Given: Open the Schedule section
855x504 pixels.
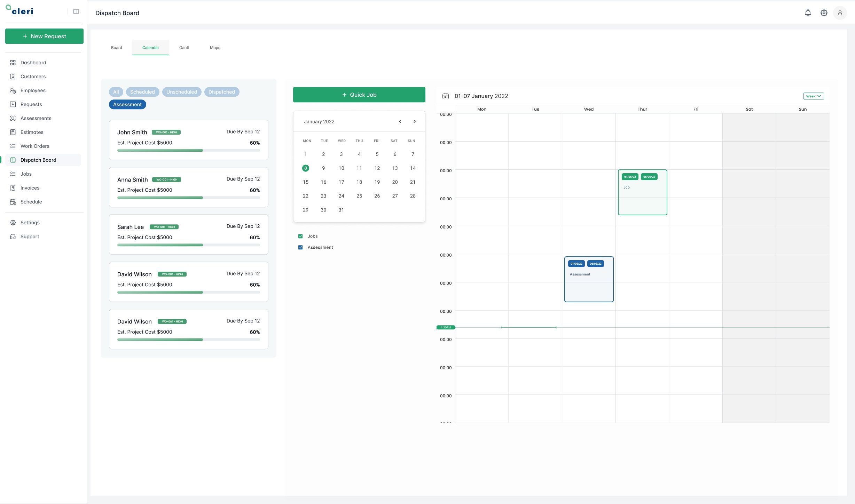Looking at the screenshot, I should [x=31, y=202].
